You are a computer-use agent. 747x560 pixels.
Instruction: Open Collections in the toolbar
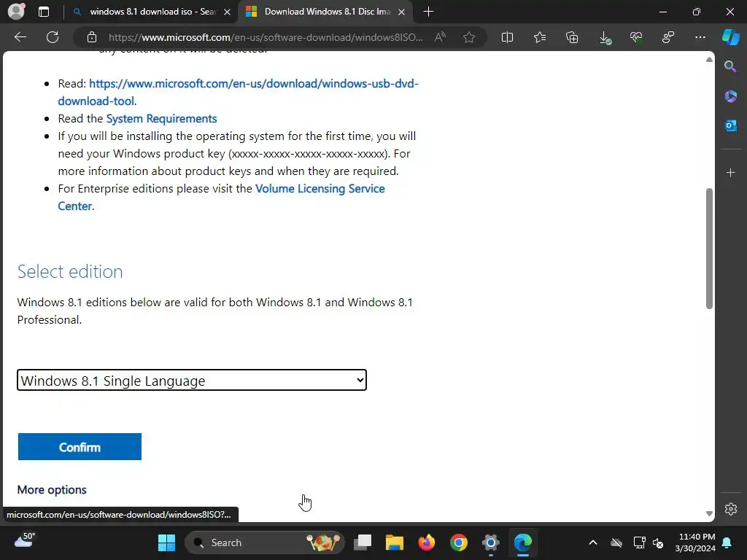(x=572, y=37)
